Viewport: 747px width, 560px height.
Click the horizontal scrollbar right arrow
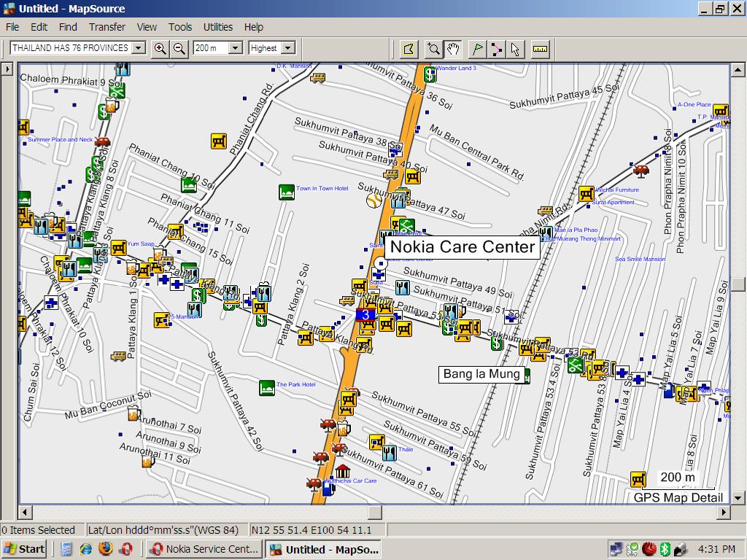724,513
